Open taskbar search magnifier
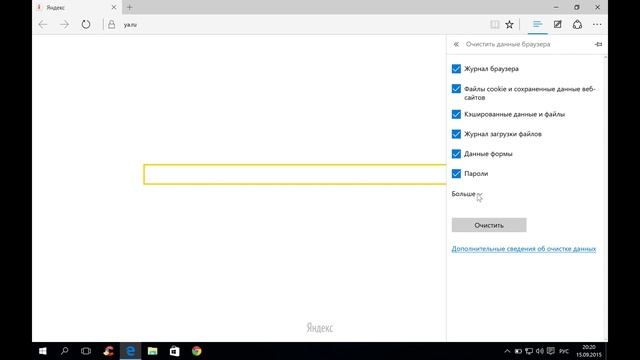 point(64,351)
